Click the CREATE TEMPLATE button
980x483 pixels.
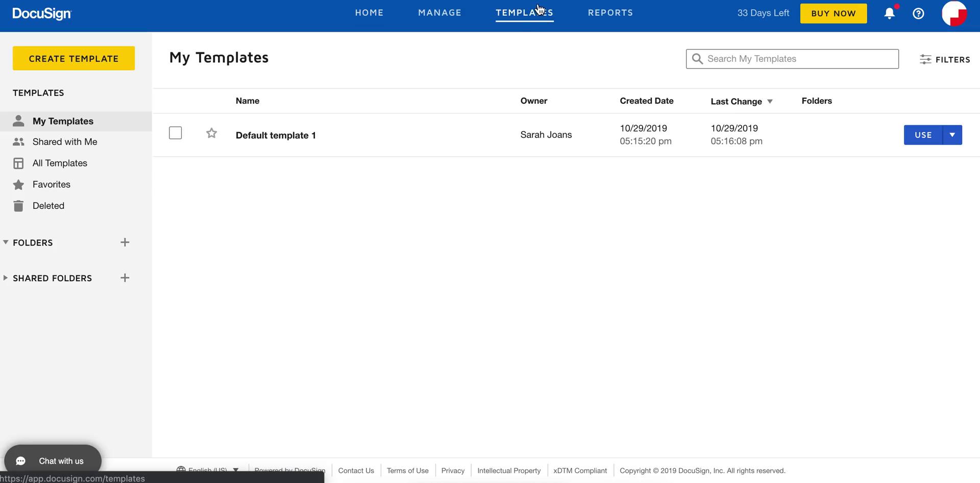coord(73,58)
